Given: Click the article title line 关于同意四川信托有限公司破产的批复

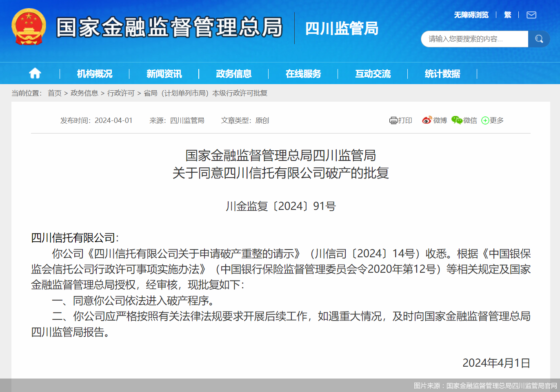Looking at the screenshot, I should tap(280, 173).
